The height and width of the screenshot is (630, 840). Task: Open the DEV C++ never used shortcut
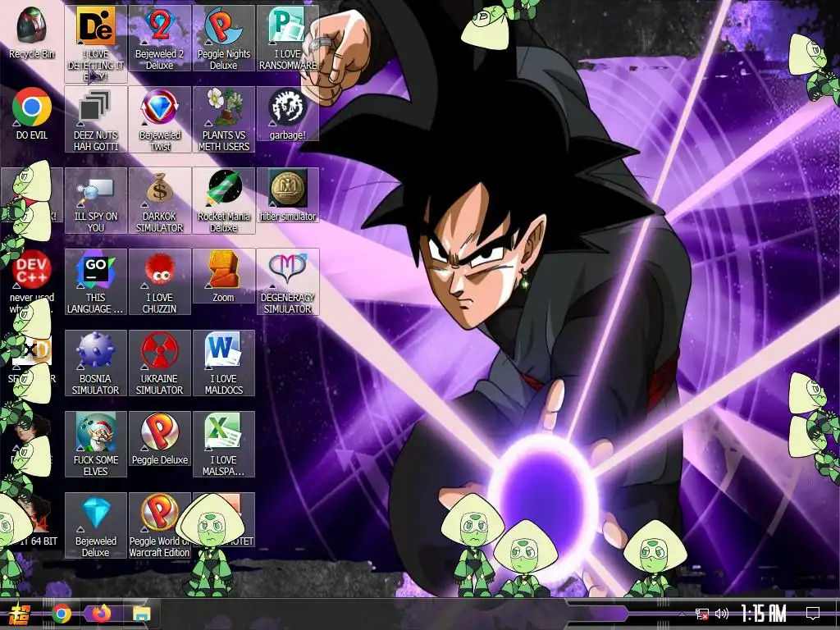point(32,281)
